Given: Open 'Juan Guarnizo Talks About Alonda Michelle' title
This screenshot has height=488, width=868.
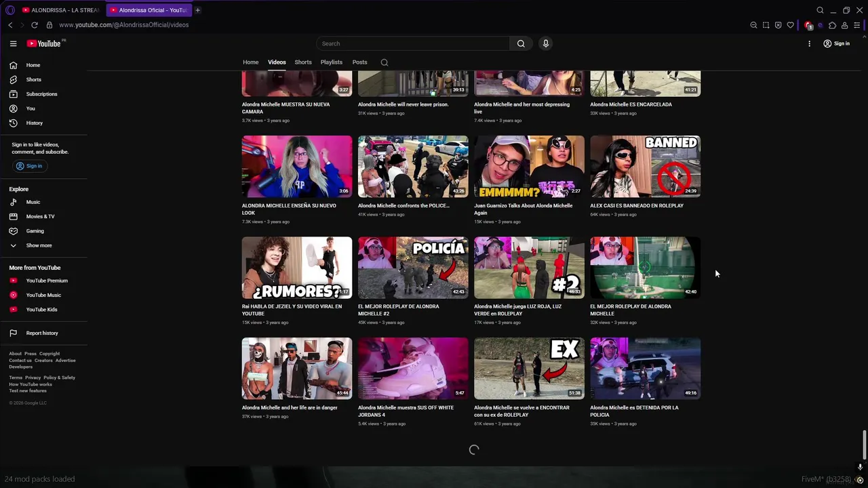Looking at the screenshot, I should pos(523,209).
